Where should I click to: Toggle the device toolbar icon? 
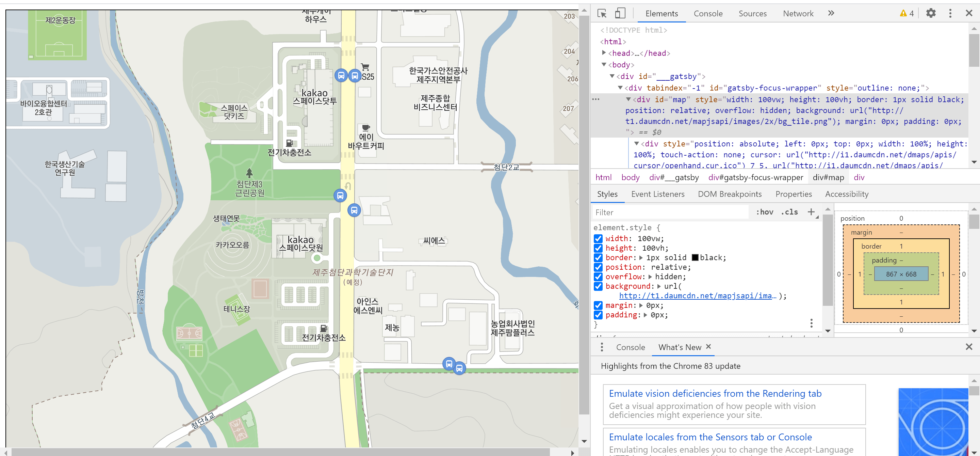coord(620,13)
